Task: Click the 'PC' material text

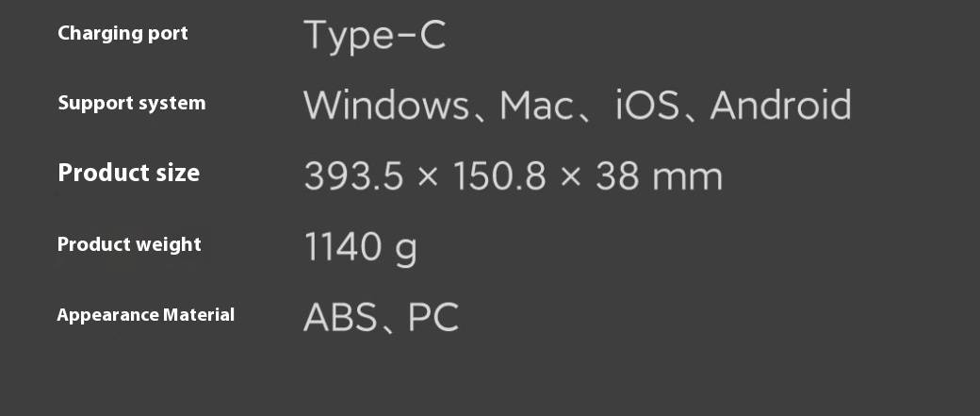Action: (x=433, y=317)
